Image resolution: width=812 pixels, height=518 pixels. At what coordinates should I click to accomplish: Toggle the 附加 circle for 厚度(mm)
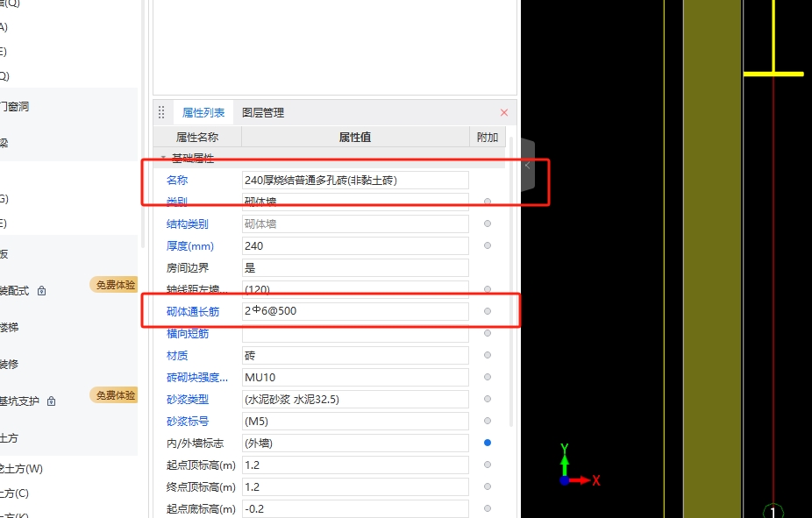(x=488, y=245)
